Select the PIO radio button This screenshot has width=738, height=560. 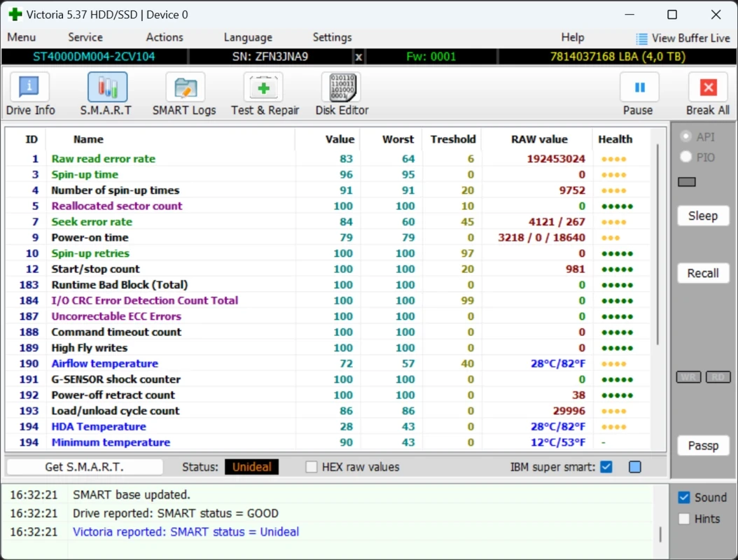686,157
